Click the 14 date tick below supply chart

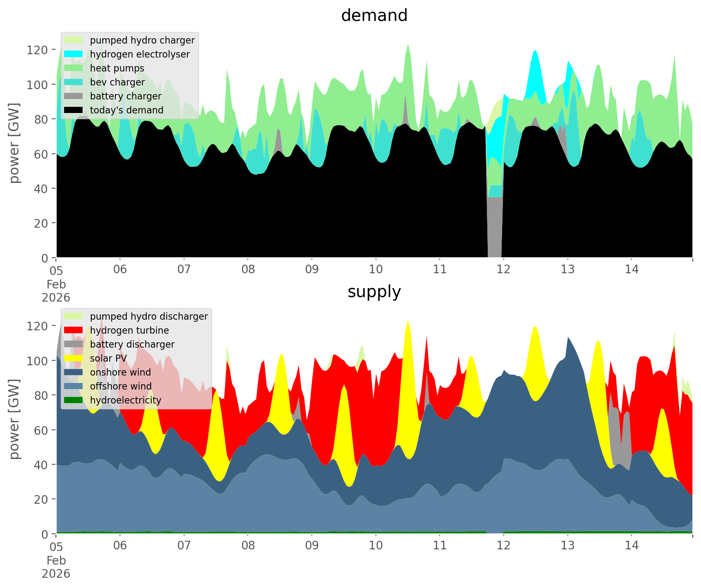click(x=632, y=546)
